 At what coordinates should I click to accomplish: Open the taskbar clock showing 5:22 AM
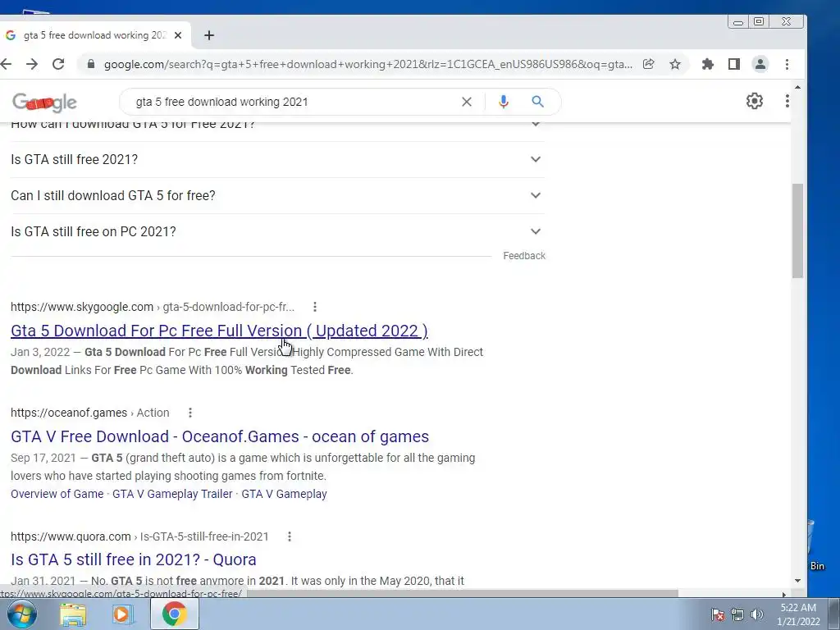pyautogui.click(x=798, y=614)
